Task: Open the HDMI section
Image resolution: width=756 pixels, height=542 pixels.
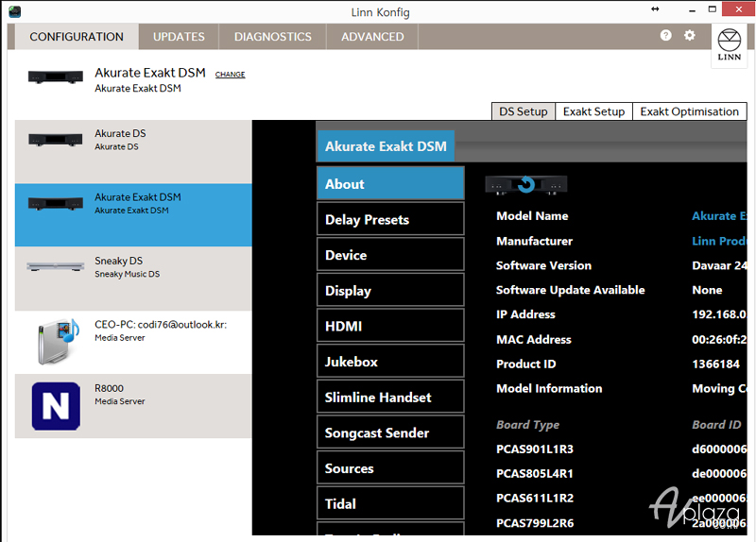Action: point(390,326)
